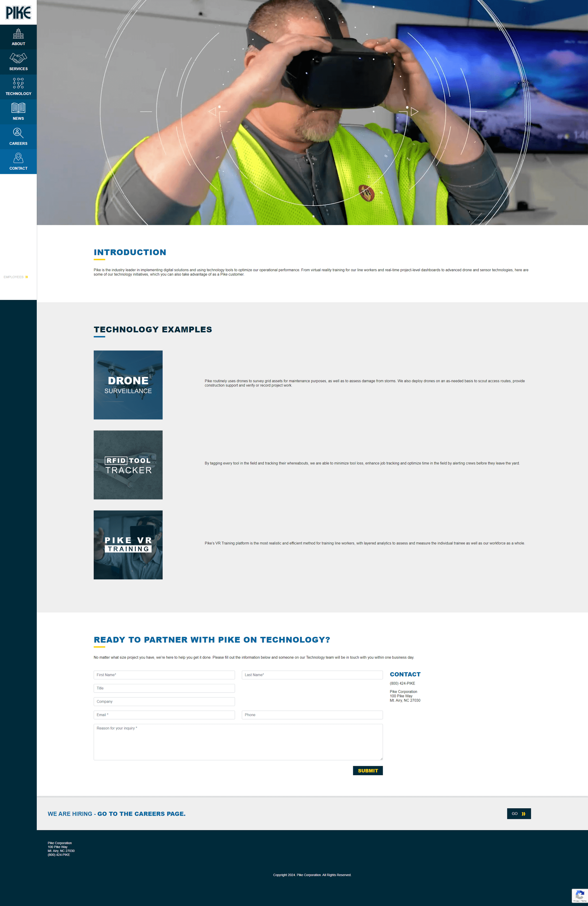Open the Drone Surveillance thumbnail
The image size is (588, 906).
click(128, 385)
